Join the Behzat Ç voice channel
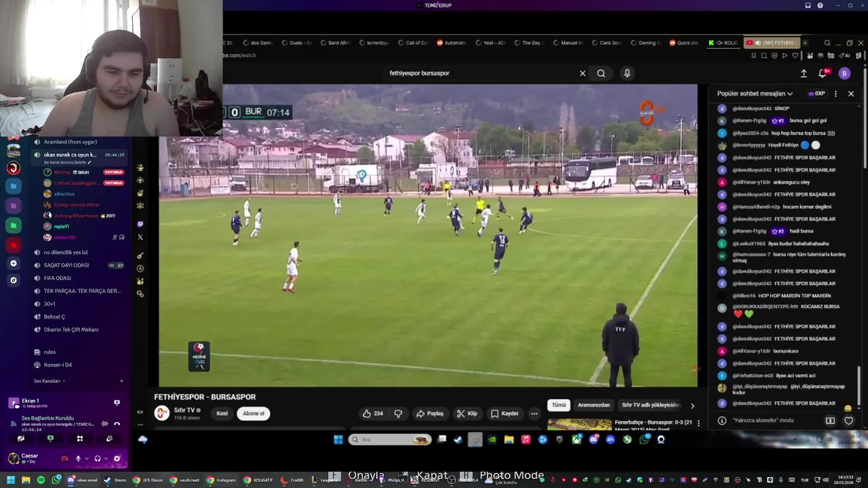868x488 pixels. 78,317
